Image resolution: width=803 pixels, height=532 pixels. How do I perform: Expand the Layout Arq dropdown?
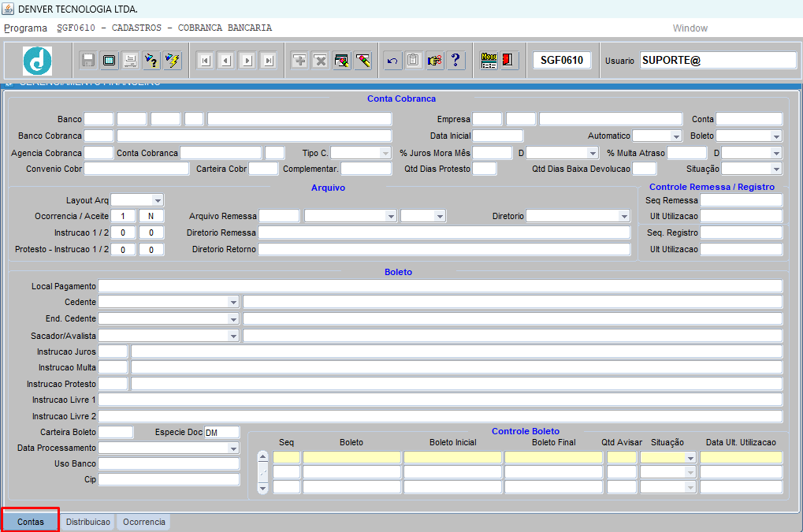point(158,201)
